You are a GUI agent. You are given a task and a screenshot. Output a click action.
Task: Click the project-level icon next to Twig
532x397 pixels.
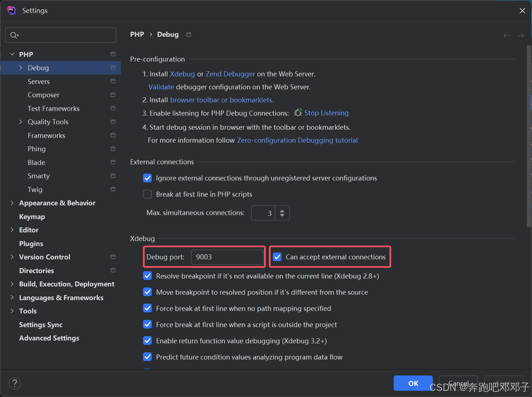pos(113,189)
